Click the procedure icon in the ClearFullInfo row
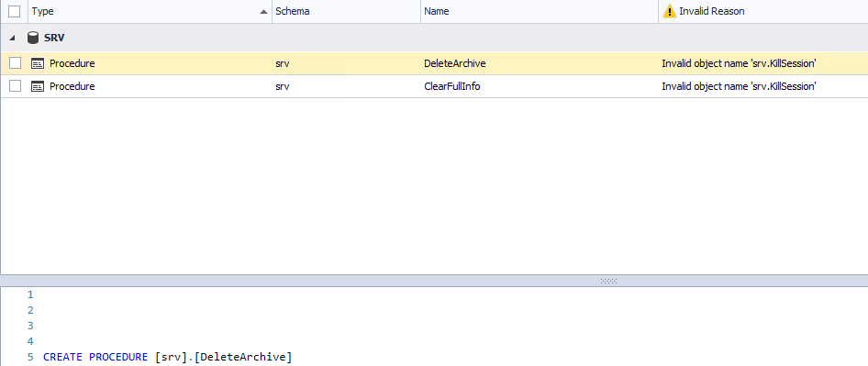 coord(38,86)
